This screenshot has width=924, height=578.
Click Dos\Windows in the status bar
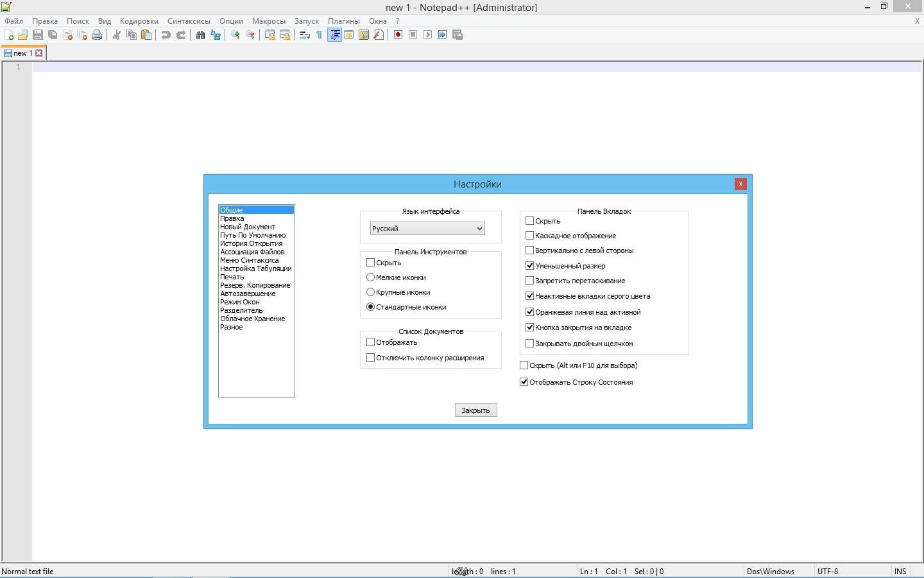coord(771,572)
